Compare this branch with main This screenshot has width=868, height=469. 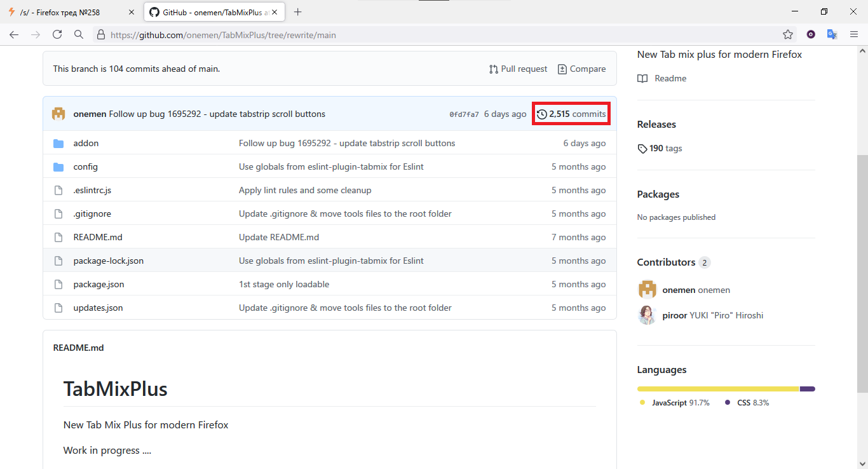tap(581, 69)
